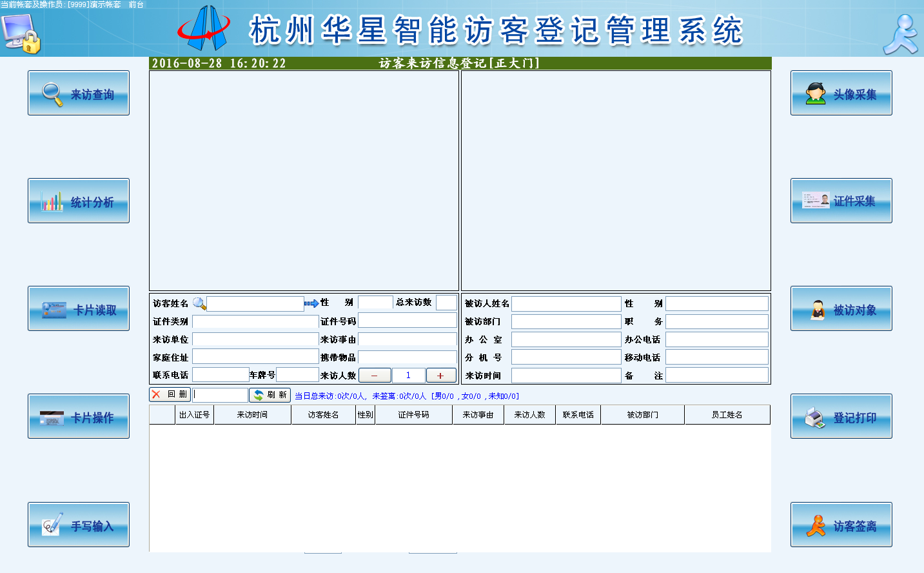924x573 pixels.
Task: Focus the 办公电话 office phone field
Action: pos(717,339)
